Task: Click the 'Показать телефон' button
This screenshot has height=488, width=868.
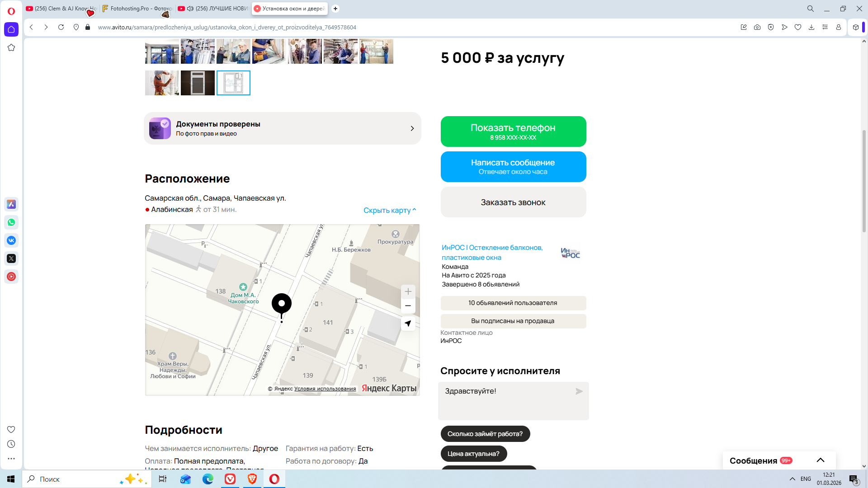Action: [x=513, y=131]
